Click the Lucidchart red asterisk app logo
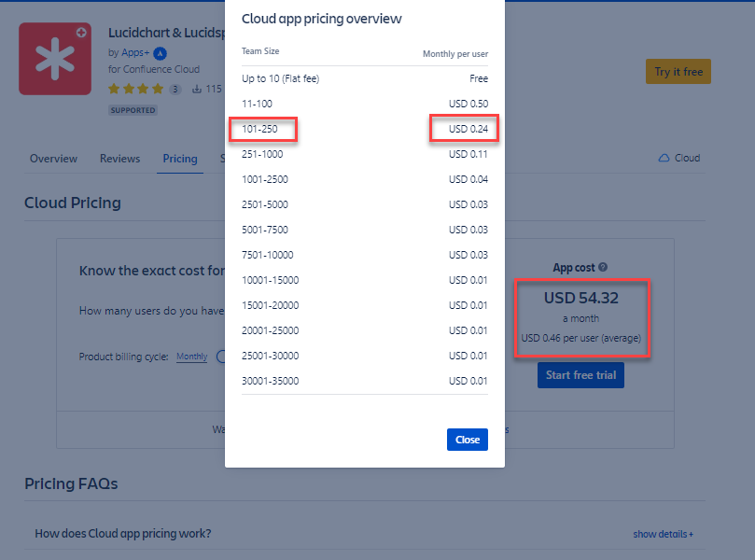 point(55,59)
